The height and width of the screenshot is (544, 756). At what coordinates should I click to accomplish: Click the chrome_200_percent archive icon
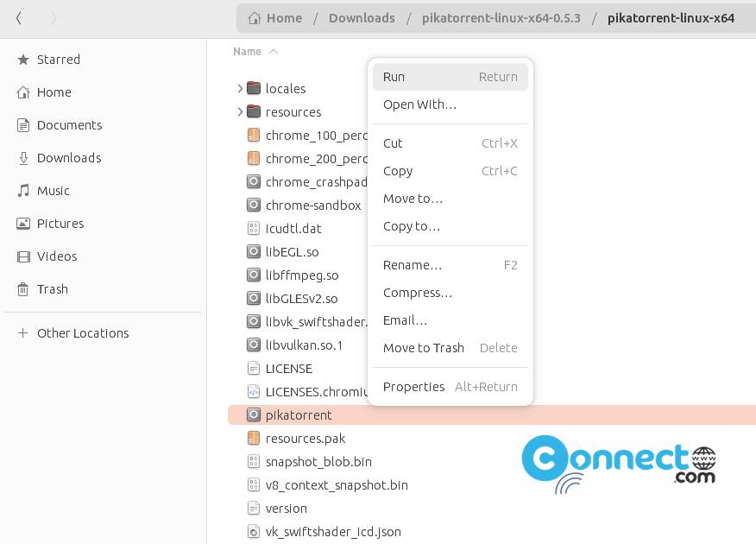point(254,158)
